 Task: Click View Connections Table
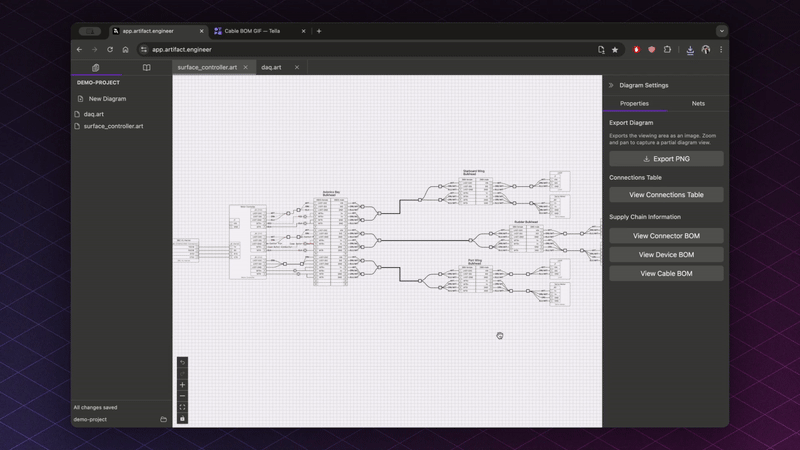pos(666,195)
